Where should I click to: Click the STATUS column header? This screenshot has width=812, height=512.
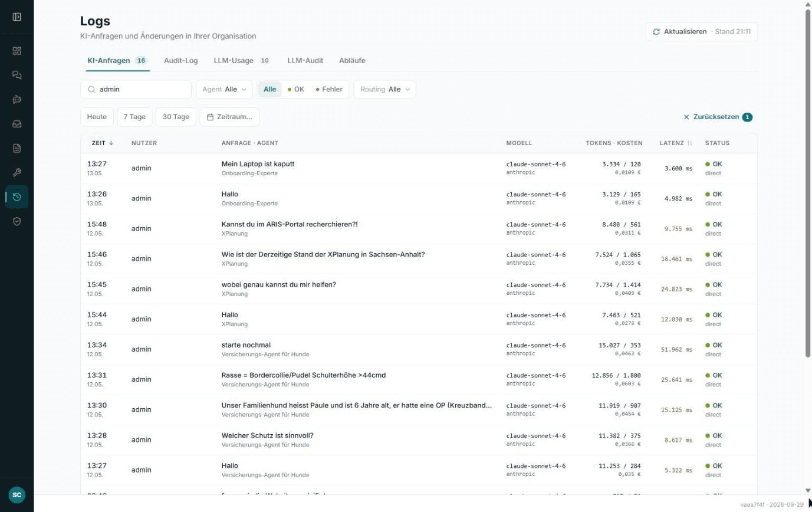click(717, 143)
